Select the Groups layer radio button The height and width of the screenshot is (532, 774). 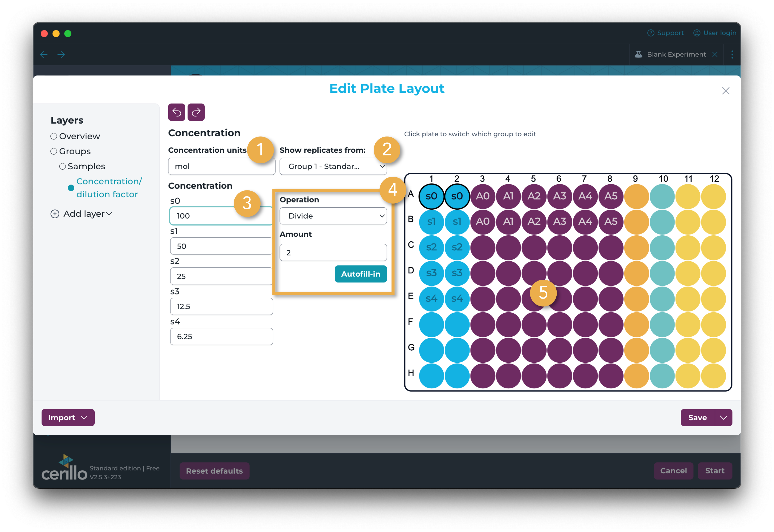pos(54,151)
